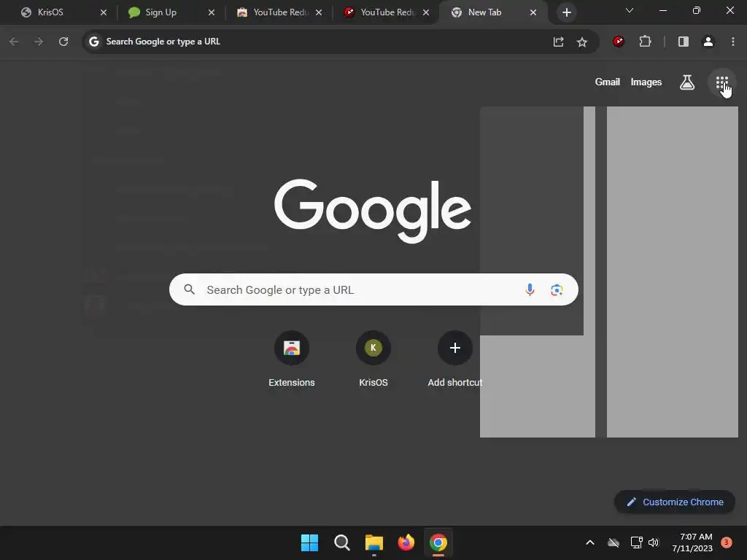Search by image with Google Lens icon
This screenshot has width=747, height=560.
(557, 289)
